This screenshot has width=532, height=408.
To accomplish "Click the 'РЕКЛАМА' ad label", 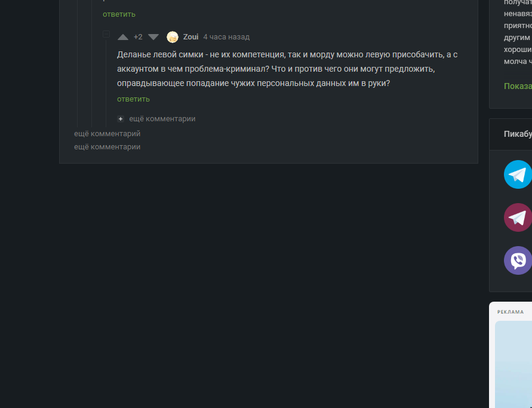I will pyautogui.click(x=511, y=312).
